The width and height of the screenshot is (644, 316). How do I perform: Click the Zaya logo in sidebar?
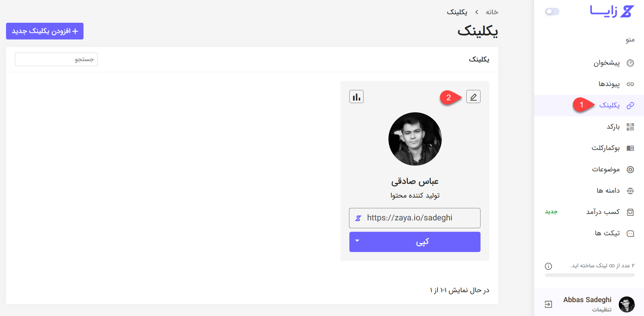612,11
